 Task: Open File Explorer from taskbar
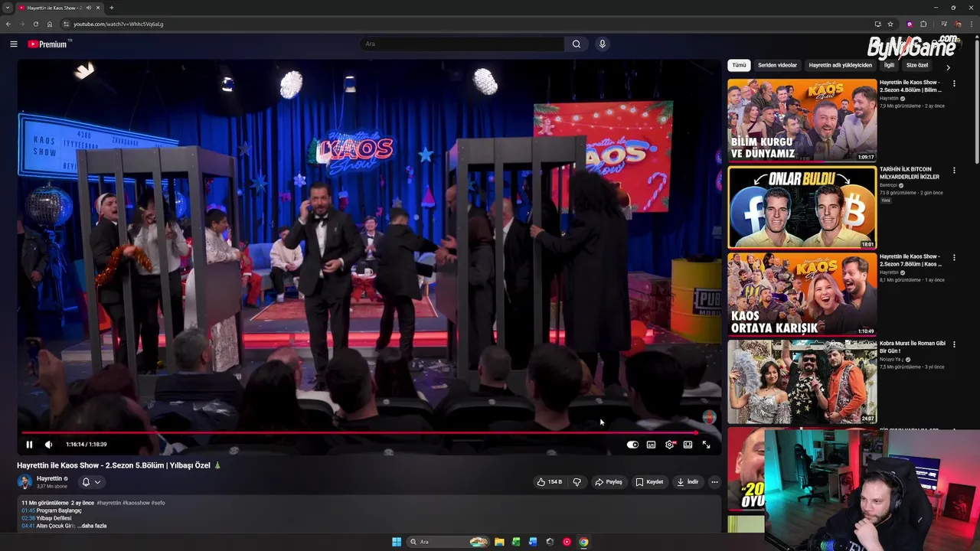click(499, 542)
